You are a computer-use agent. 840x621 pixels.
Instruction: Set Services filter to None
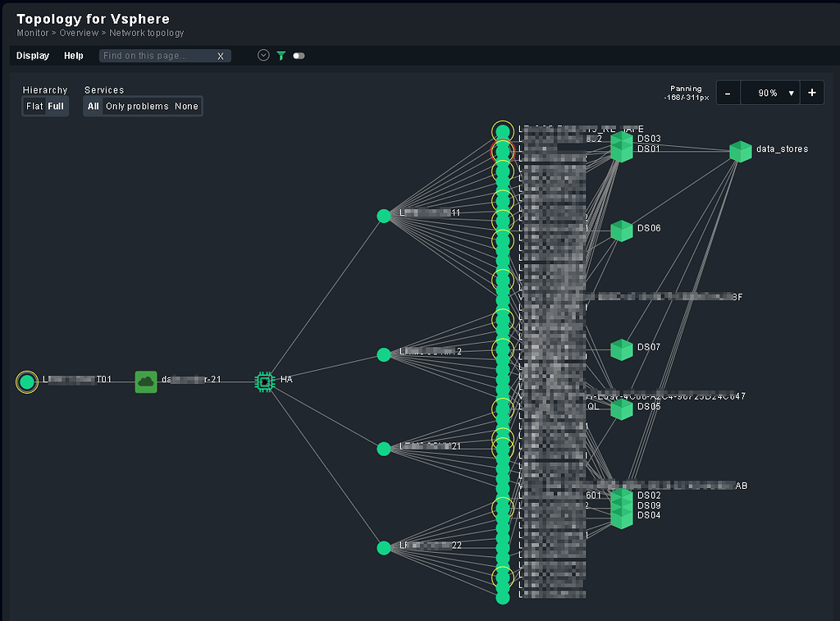(186, 106)
